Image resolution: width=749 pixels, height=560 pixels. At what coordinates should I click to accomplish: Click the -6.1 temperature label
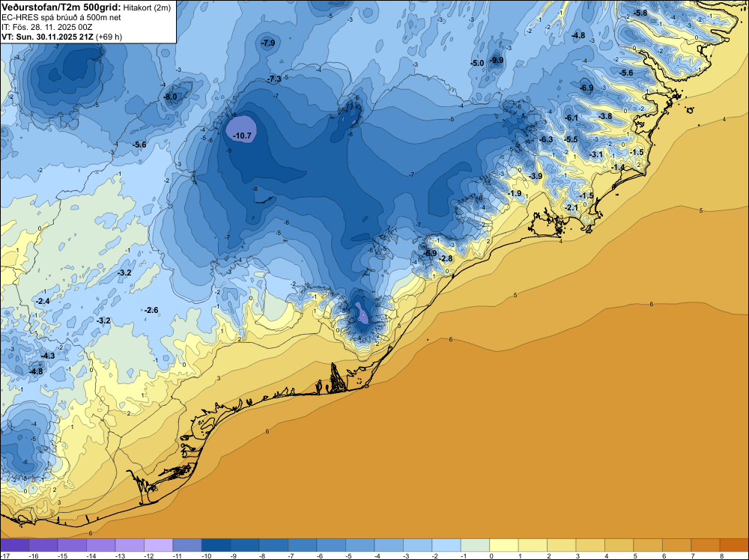pyautogui.click(x=571, y=118)
